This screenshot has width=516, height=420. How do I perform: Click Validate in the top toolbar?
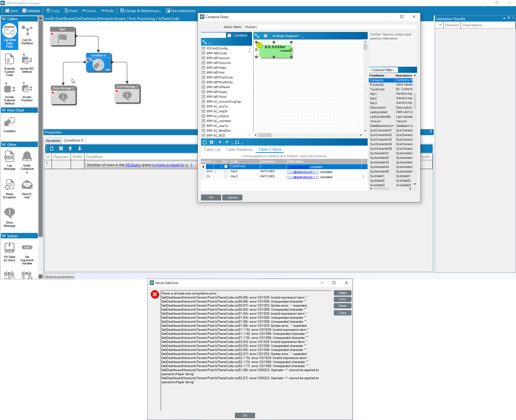[31, 11]
